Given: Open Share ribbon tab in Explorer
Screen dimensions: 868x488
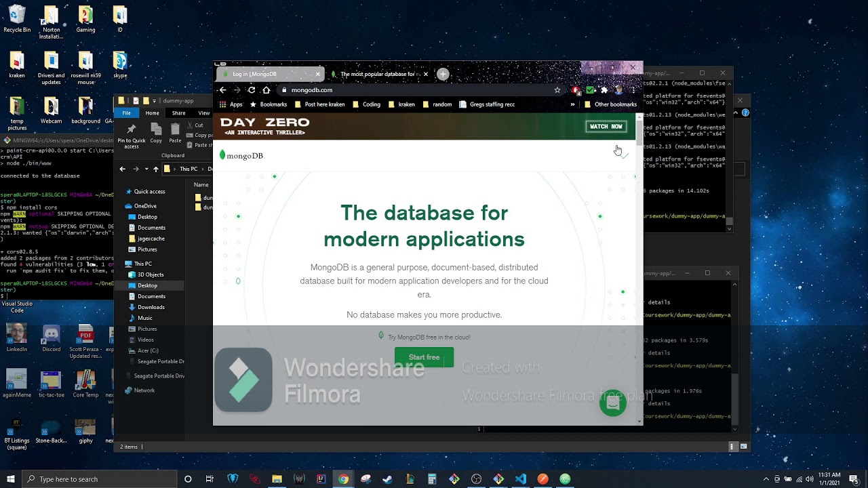Looking at the screenshot, I should 178,113.
